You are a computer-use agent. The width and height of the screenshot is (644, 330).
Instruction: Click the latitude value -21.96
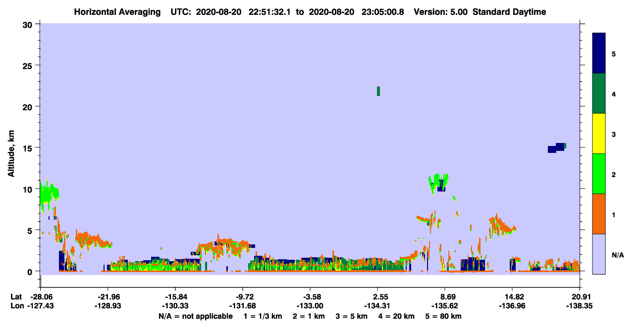coord(108,297)
